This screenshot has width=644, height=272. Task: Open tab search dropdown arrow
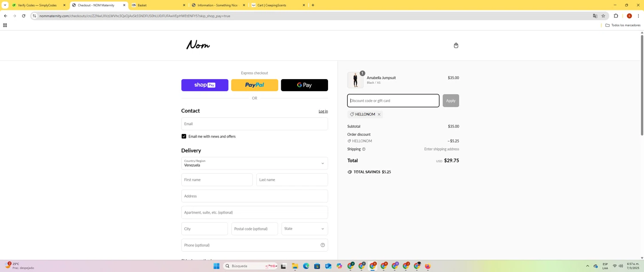pyautogui.click(x=5, y=5)
